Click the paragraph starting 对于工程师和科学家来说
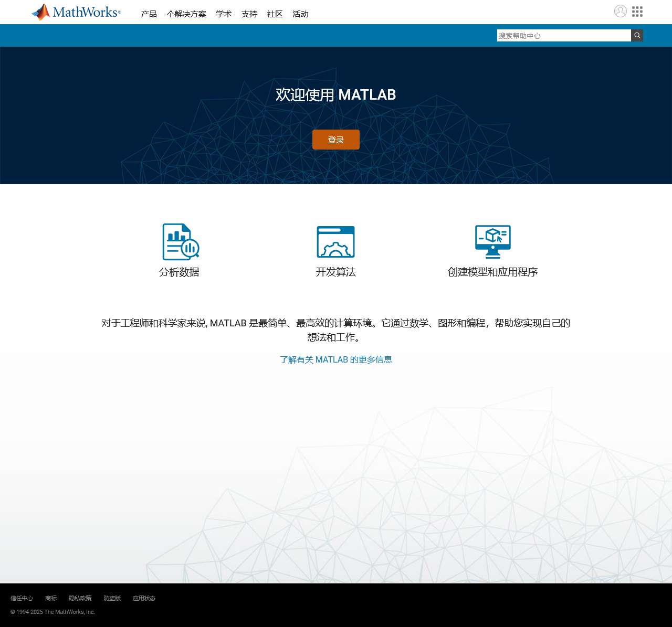The image size is (672, 627). 336,330
